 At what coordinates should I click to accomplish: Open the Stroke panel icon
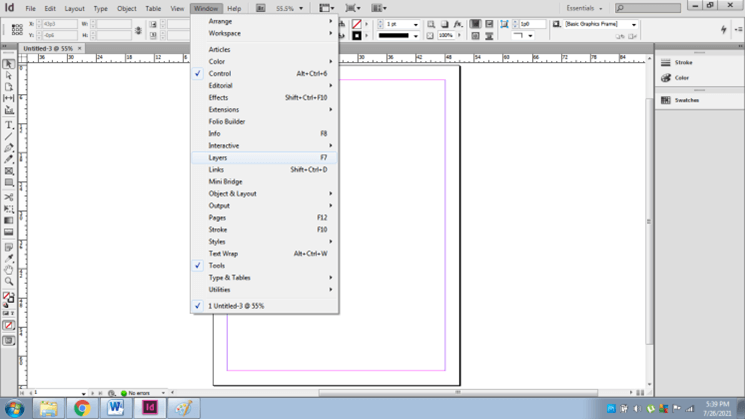pos(666,63)
